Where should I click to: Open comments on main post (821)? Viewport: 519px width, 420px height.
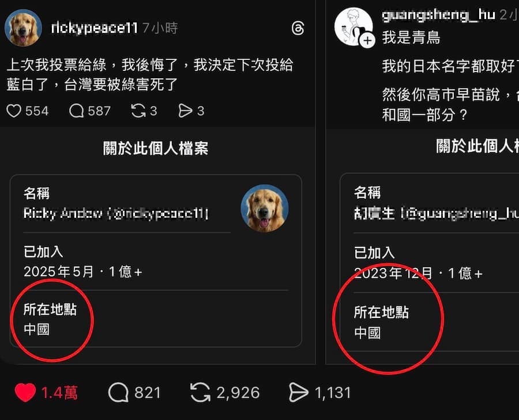(118, 392)
